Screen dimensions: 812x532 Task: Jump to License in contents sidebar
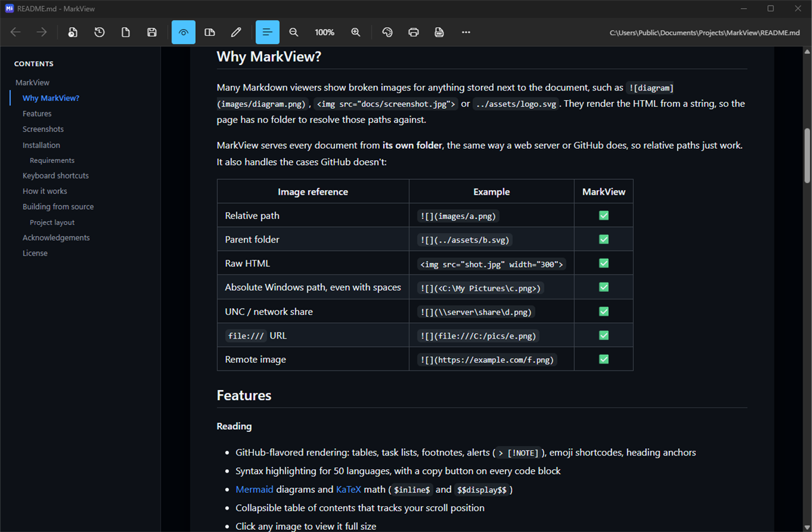[35, 253]
